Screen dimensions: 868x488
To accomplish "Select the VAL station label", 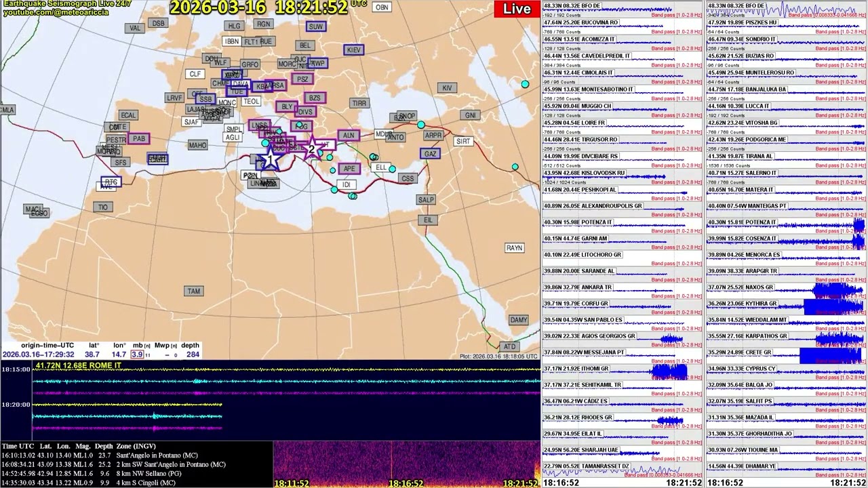I will click(135, 28).
